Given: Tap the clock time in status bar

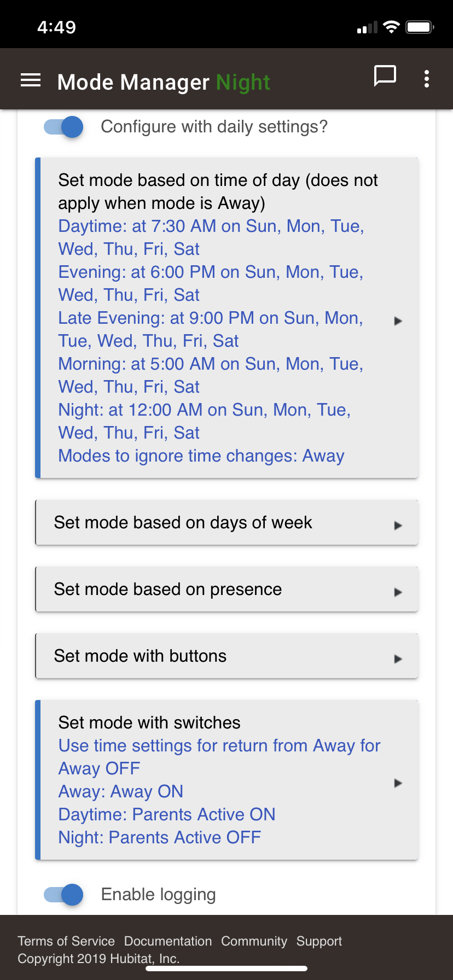Looking at the screenshot, I should [57, 27].
